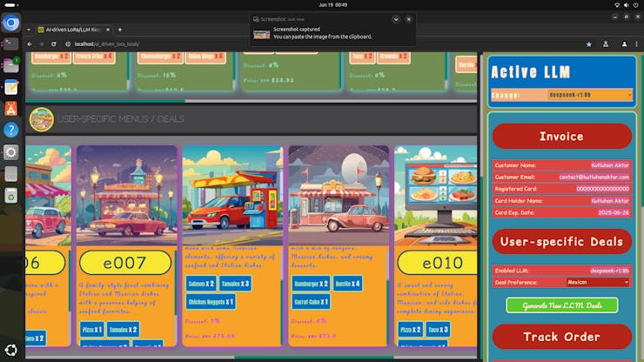The width and height of the screenshot is (644, 362).
Task: Open the Help dock icon
Action: [x=10, y=131]
